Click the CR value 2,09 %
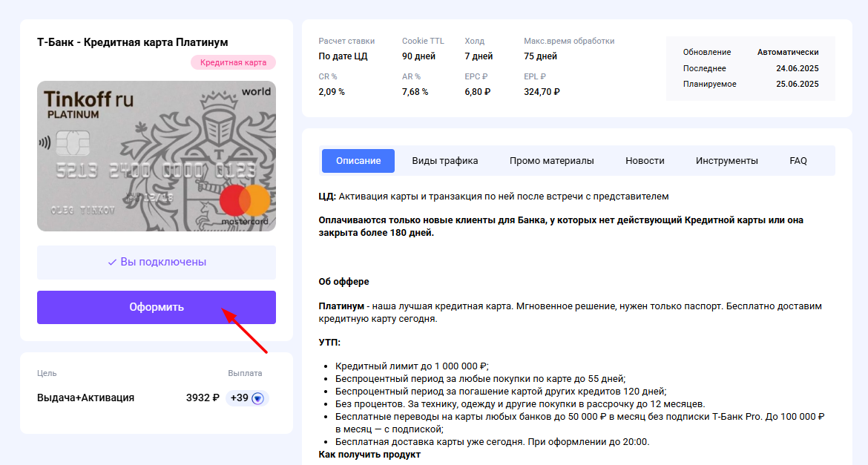The image size is (868, 465). [x=332, y=92]
